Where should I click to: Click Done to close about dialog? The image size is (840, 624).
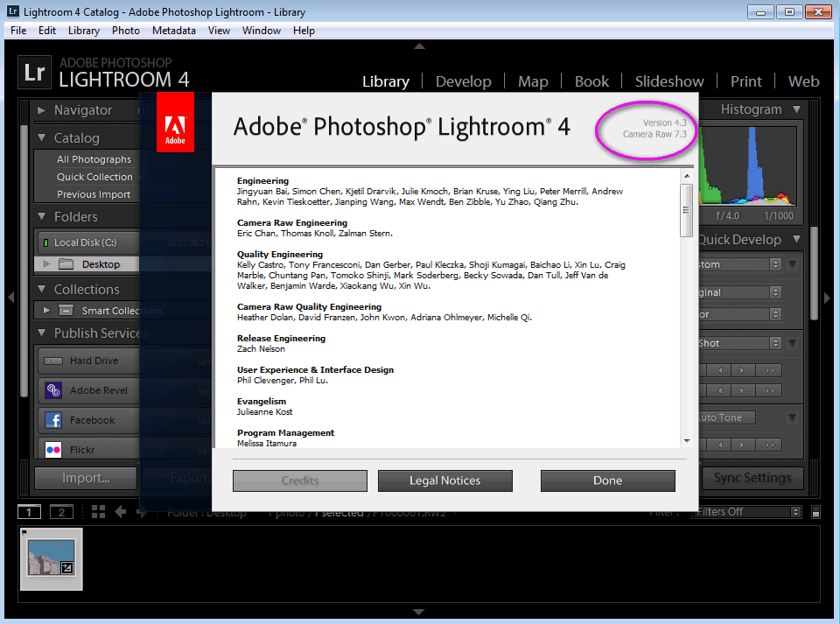pyautogui.click(x=607, y=480)
